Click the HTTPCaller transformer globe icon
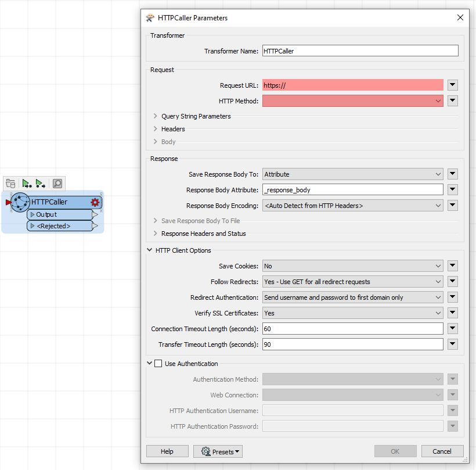The height and width of the screenshot is (470, 476). 20,202
